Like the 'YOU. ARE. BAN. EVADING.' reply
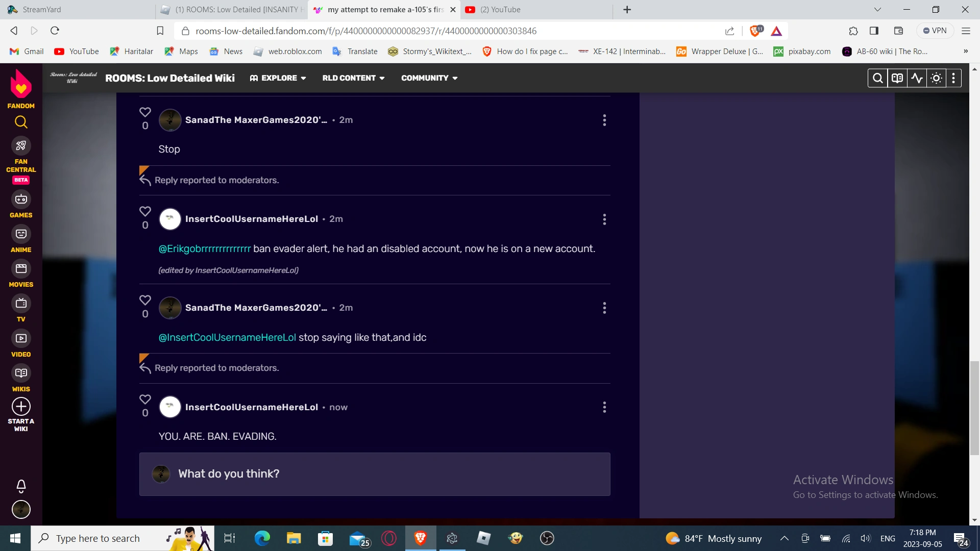 (145, 399)
